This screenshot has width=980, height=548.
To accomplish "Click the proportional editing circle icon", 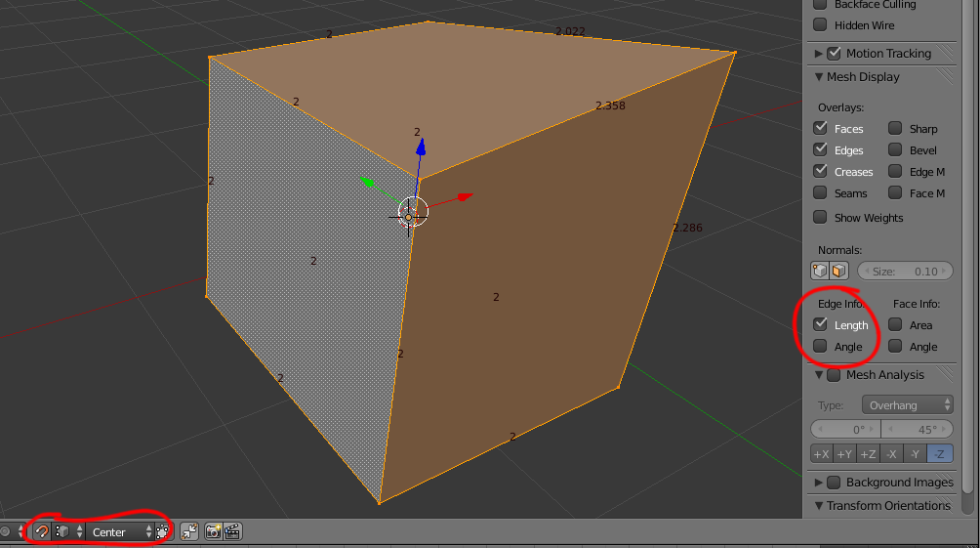I will (x=5, y=531).
